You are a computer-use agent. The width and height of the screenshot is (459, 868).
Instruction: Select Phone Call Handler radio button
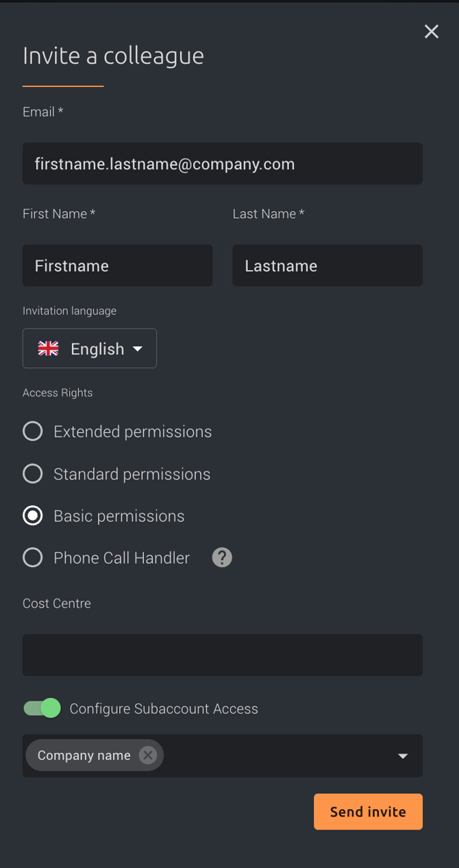(33, 557)
